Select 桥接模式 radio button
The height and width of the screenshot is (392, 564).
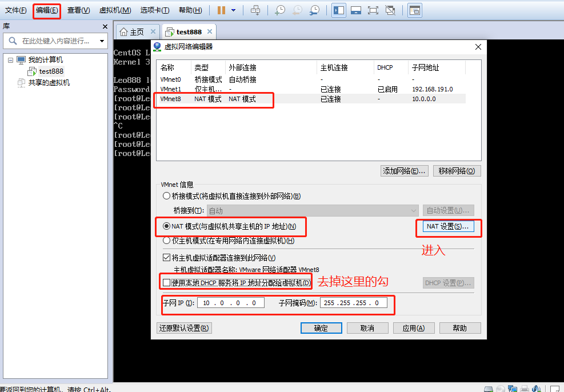(166, 197)
